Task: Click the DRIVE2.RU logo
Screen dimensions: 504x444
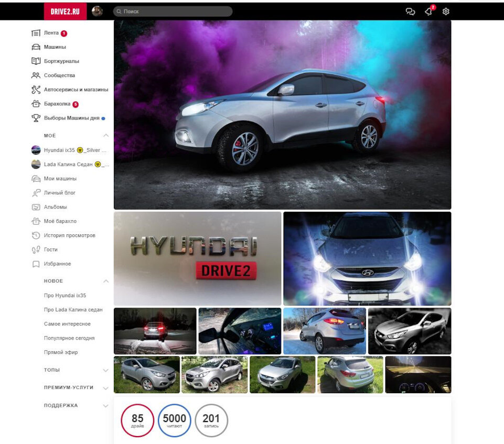Action: (65, 11)
